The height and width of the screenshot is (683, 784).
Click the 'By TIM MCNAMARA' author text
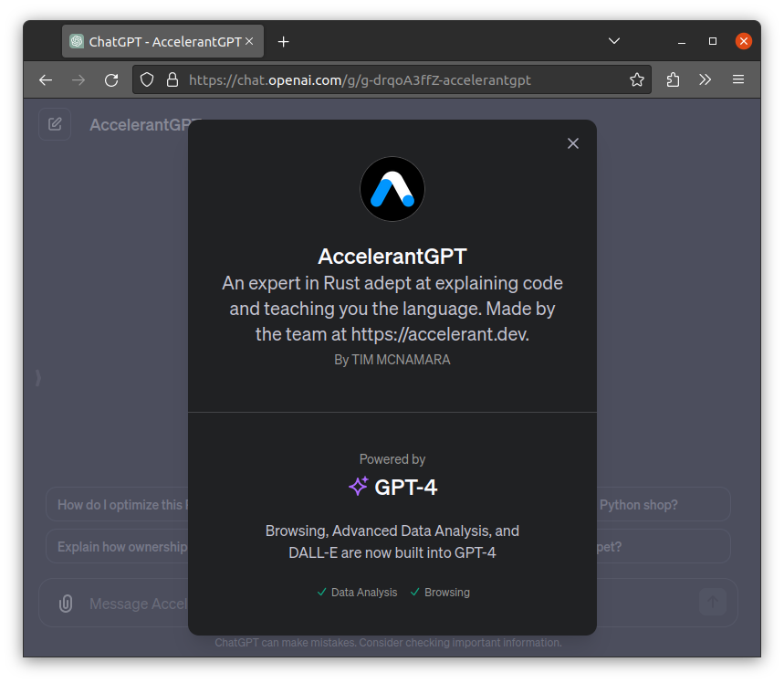392,360
